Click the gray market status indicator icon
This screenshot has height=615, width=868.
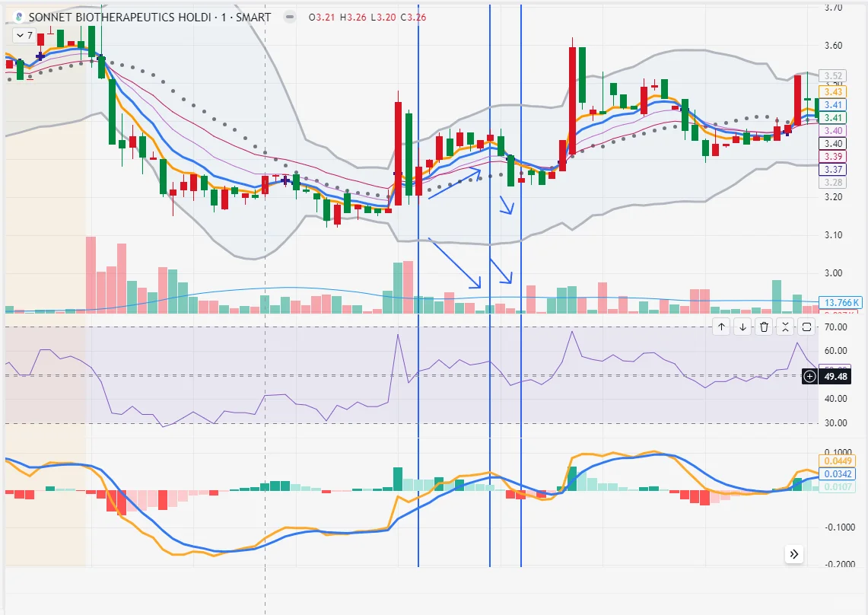tap(290, 18)
